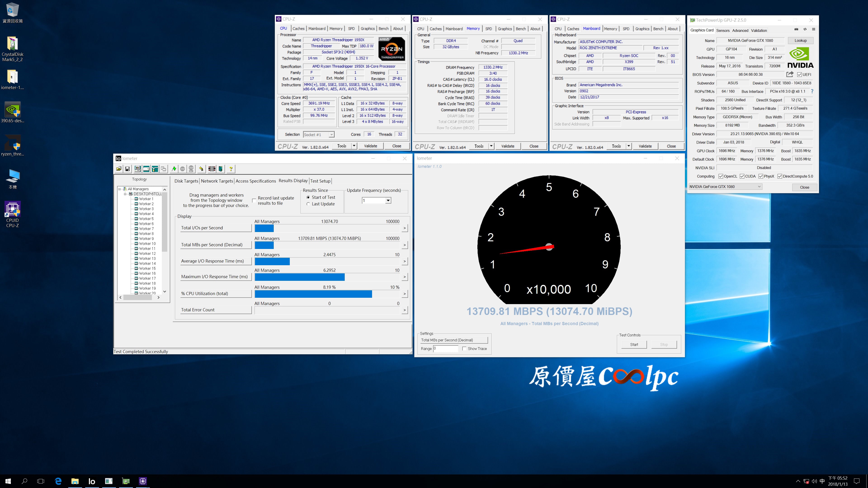868x488 pixels.
Task: Click Range input field in gauge settings
Action: click(x=446, y=349)
